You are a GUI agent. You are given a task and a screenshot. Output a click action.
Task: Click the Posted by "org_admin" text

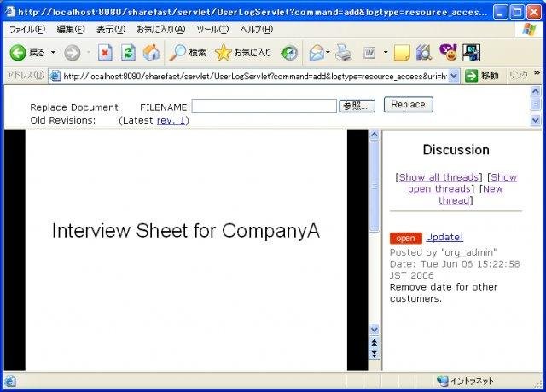click(444, 252)
